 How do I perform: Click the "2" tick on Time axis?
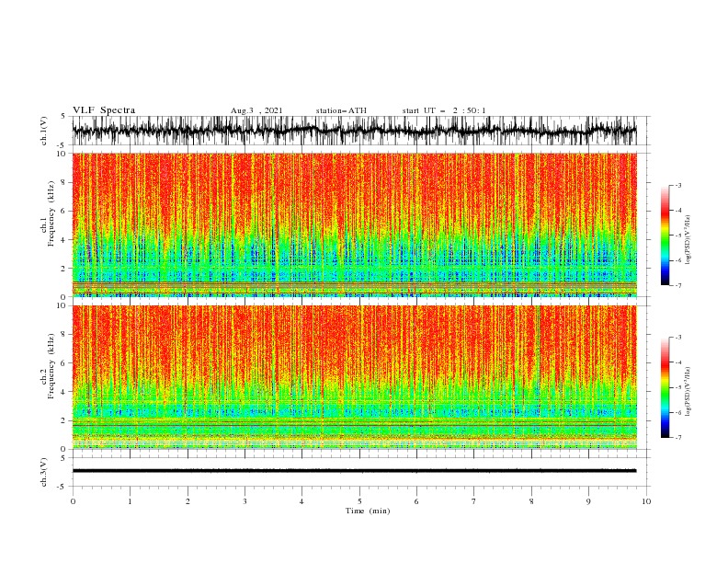(188, 501)
